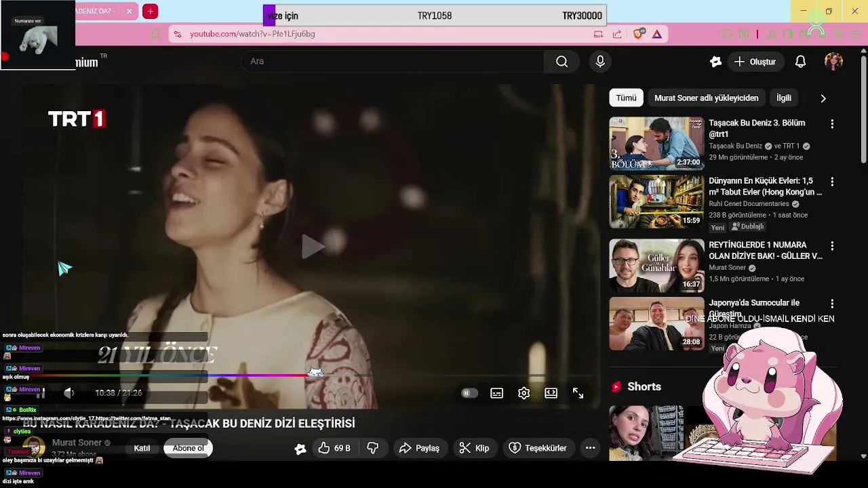Viewport: 868px width, 488px height.
Task: Toggle theater mode in player
Action: click(x=551, y=393)
